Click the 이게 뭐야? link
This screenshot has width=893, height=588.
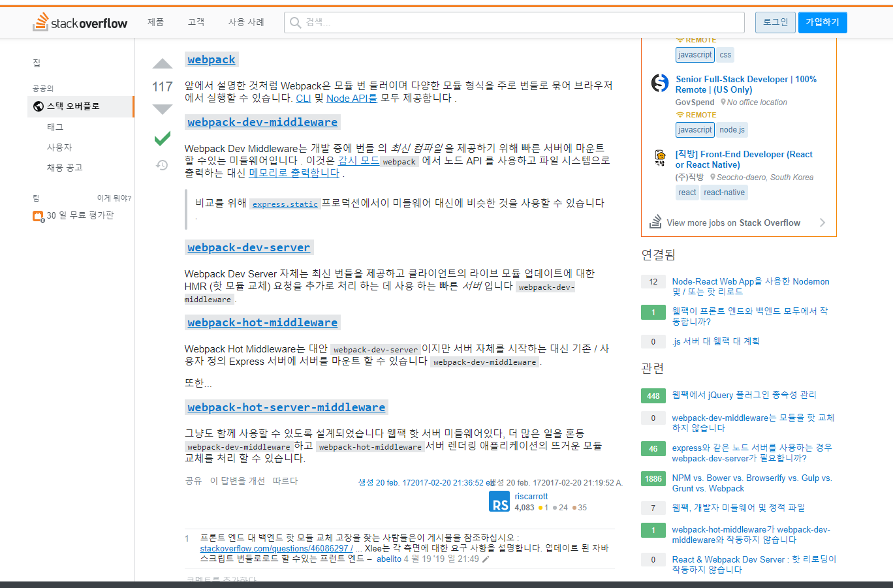tap(114, 198)
